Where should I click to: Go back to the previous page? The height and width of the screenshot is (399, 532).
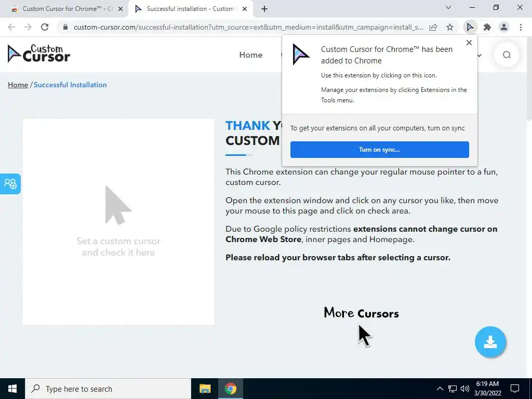pyautogui.click(x=11, y=27)
